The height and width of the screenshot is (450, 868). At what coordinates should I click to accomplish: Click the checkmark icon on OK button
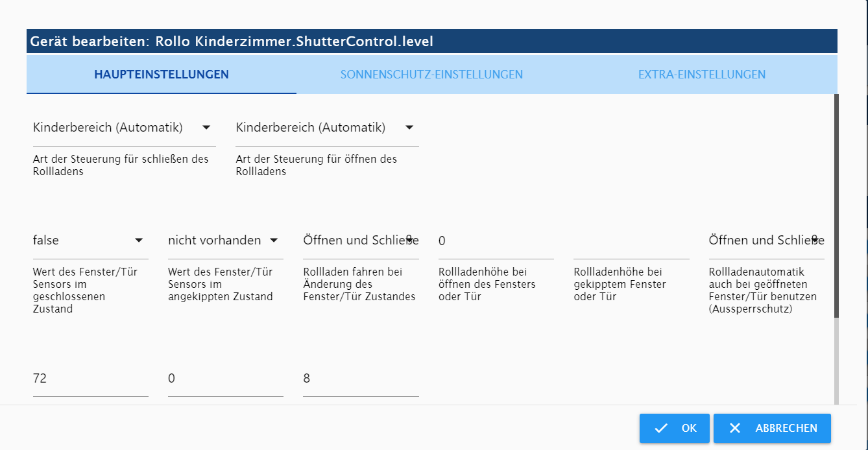(x=661, y=428)
